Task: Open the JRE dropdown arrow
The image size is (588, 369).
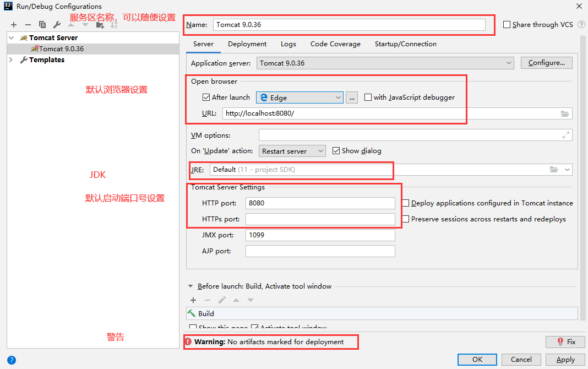Action: 568,170
